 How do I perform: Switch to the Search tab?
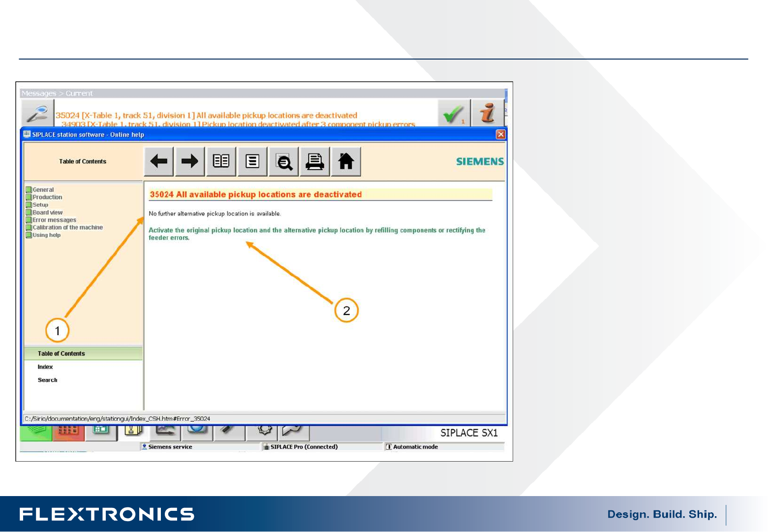point(48,380)
